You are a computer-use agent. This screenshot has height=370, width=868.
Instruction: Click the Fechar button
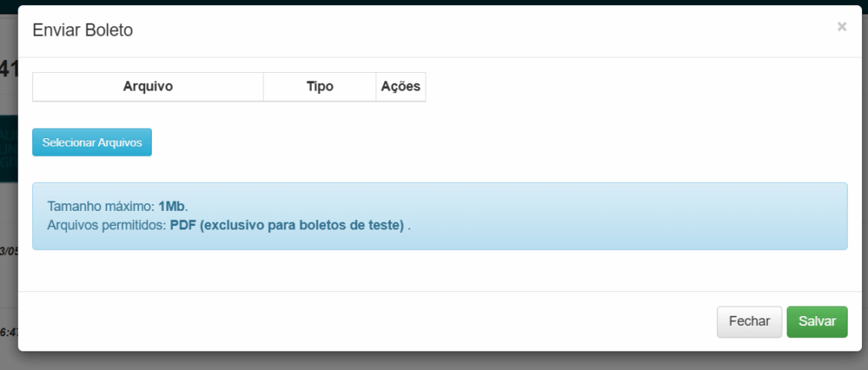(749, 322)
